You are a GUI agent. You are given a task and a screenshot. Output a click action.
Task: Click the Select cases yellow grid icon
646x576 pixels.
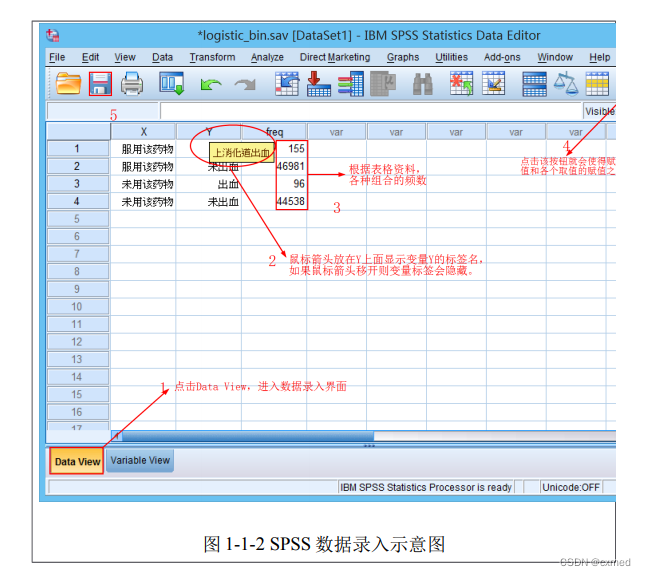(x=597, y=84)
